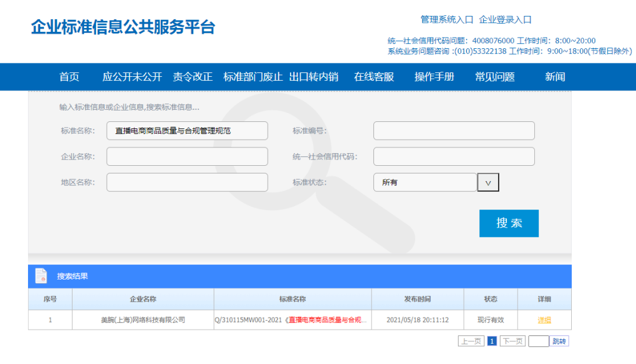The height and width of the screenshot is (364, 636).
Task: Open the 责令改正 nav item
Action: pos(193,77)
